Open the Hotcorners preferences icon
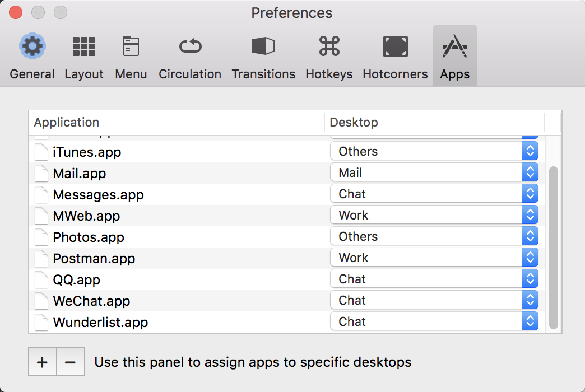This screenshot has height=392, width=585. (395, 46)
